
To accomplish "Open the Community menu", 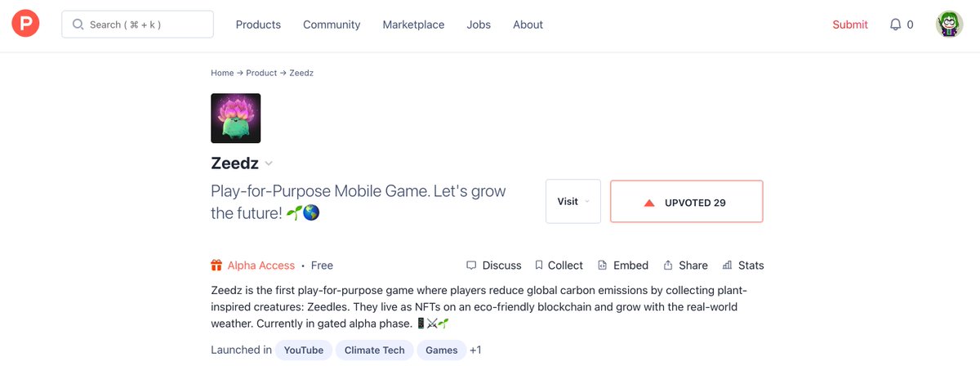I will 332,25.
